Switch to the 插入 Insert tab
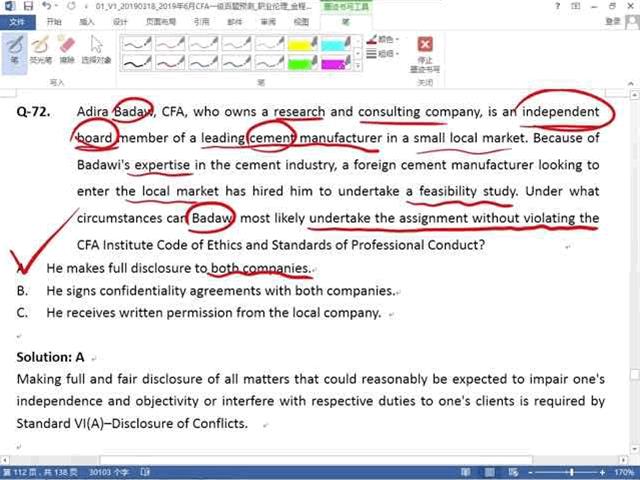This screenshot has width=640, height=480. 87,22
